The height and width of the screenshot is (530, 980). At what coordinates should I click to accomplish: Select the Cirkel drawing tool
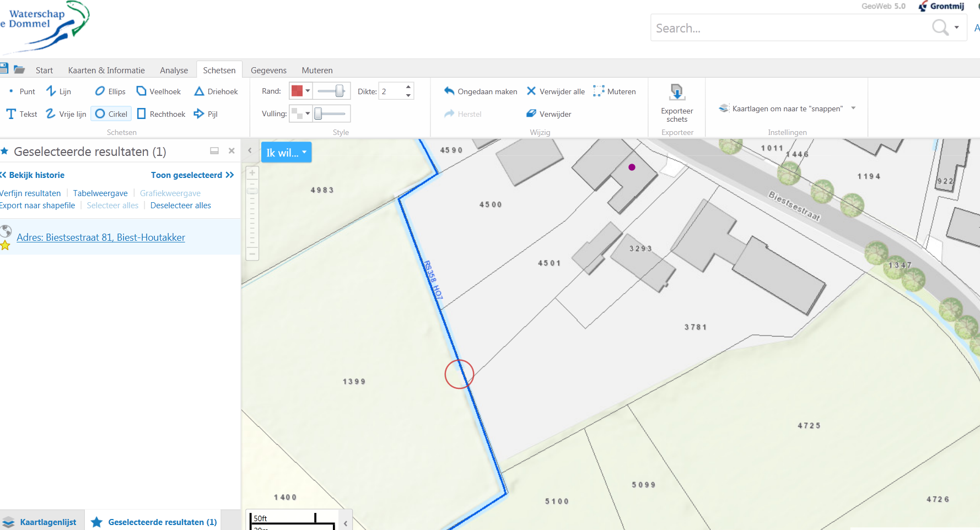tap(111, 114)
